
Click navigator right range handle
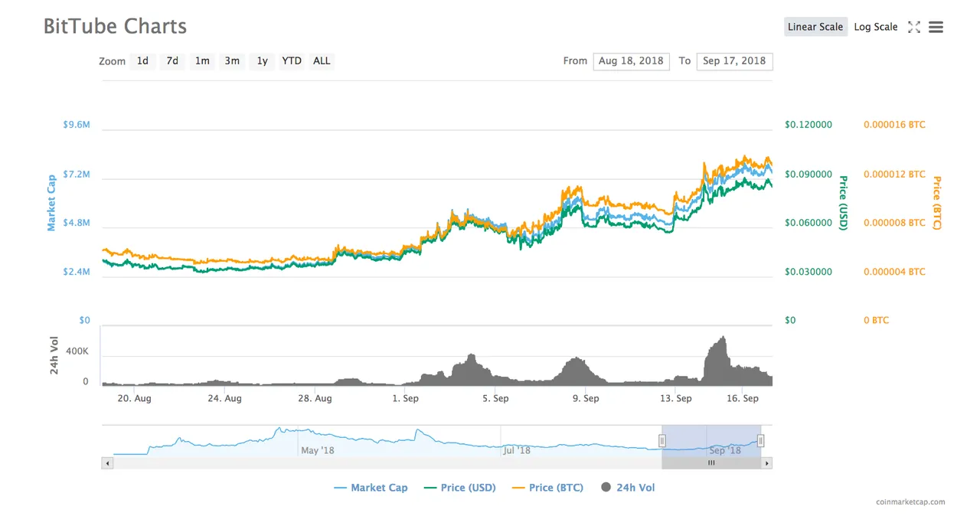[760, 440]
